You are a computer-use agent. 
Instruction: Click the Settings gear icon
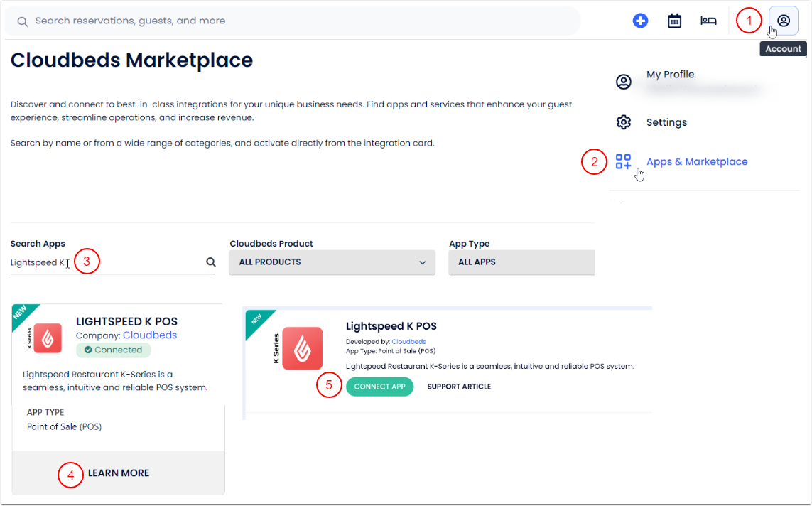tap(623, 122)
